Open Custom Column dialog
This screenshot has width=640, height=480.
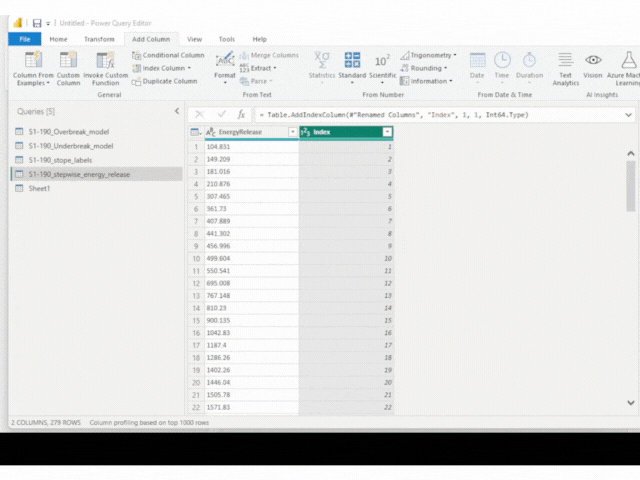tap(68, 68)
